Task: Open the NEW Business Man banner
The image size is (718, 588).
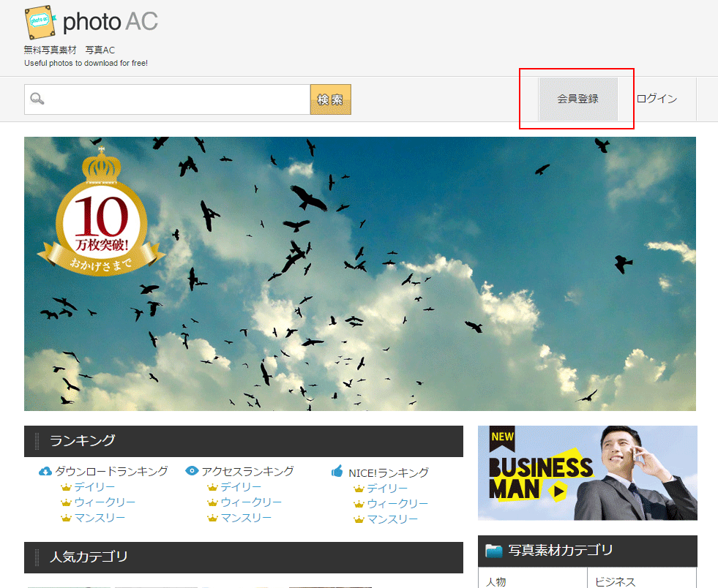Action: pos(588,473)
